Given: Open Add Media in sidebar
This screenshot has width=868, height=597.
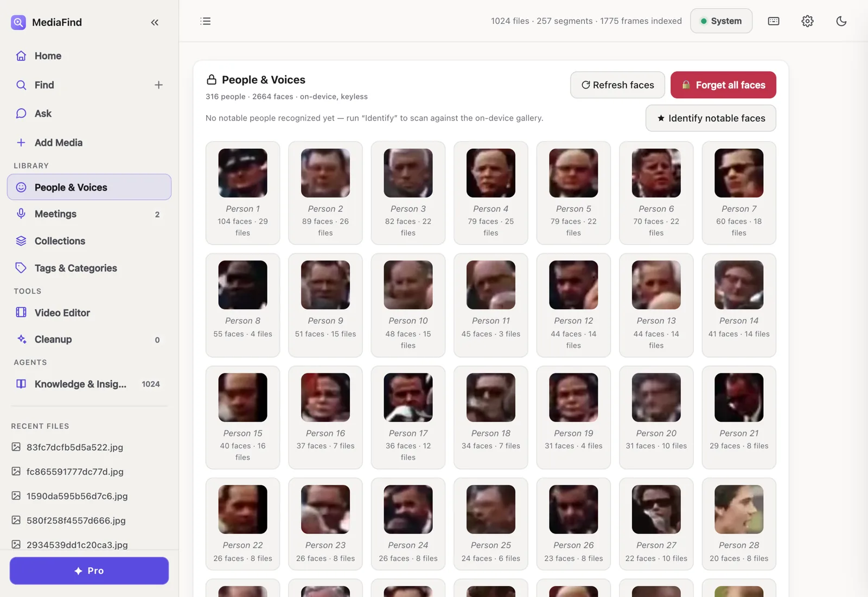Looking at the screenshot, I should (89, 143).
